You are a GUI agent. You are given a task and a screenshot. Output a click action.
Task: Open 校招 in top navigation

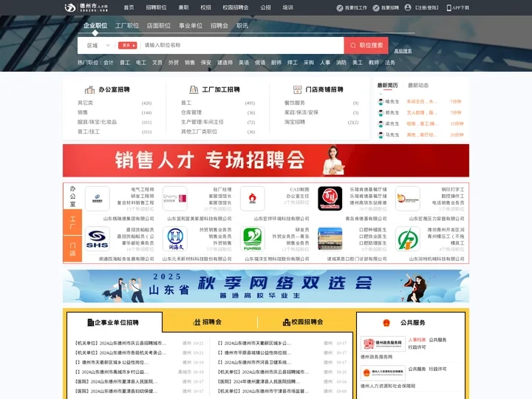click(205, 7)
